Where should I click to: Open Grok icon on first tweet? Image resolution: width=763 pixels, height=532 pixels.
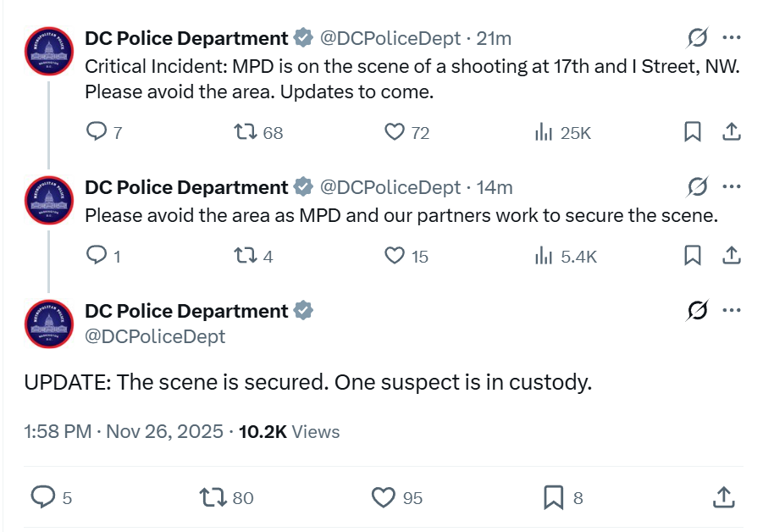pyautogui.click(x=697, y=37)
